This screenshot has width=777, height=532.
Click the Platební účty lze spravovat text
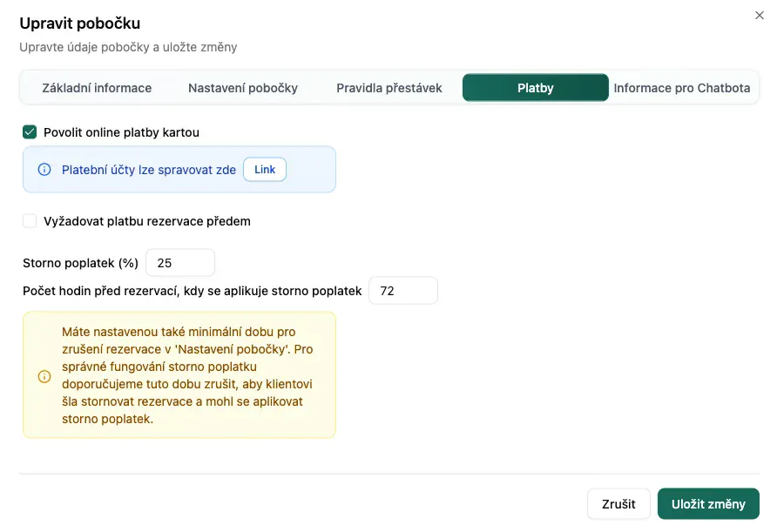(x=149, y=170)
